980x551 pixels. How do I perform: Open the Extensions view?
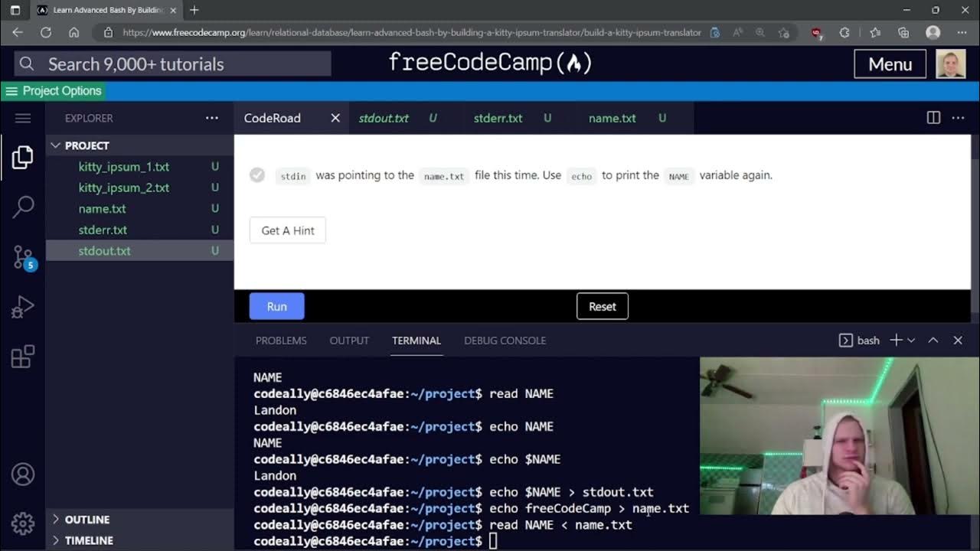coord(22,357)
